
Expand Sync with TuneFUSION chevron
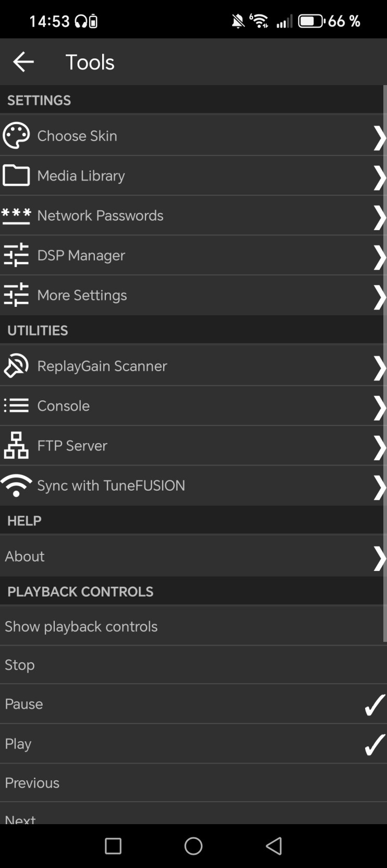379,486
